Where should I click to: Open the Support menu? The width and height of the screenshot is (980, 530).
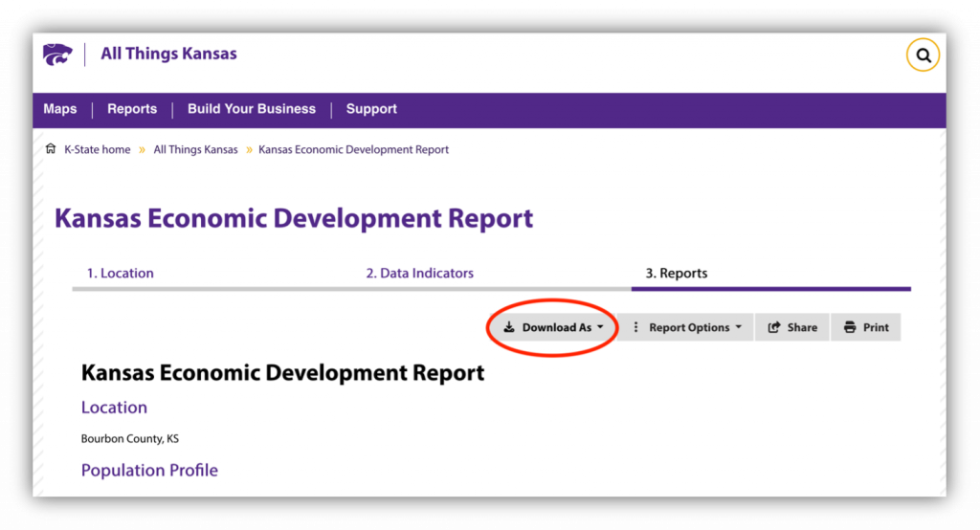click(x=371, y=109)
